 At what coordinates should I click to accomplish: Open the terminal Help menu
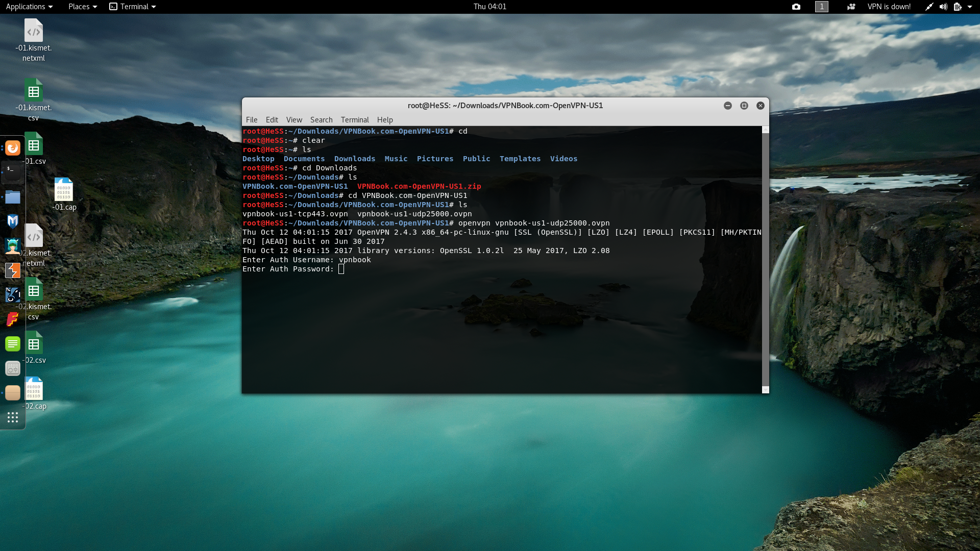point(385,120)
